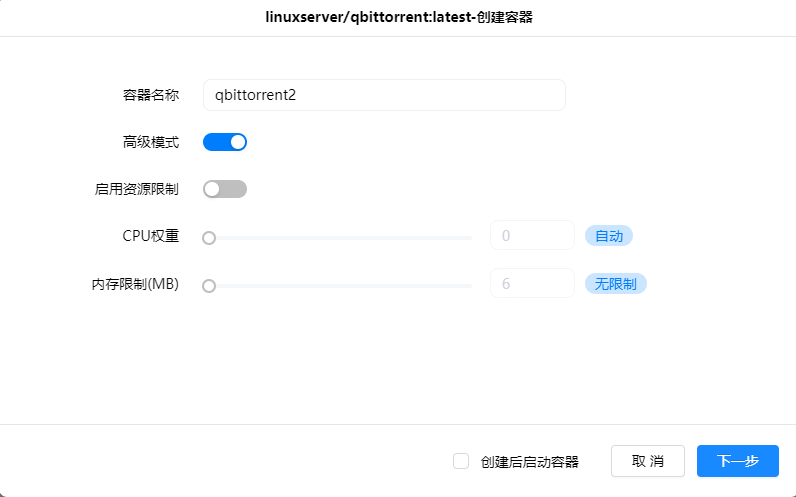Select the 自动 tag beside CPU weight
Viewport: 796px width, 497px height.
coord(609,236)
